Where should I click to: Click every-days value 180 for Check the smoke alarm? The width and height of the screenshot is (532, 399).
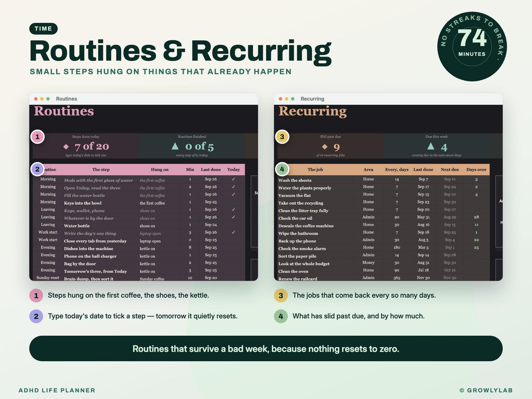point(397,247)
